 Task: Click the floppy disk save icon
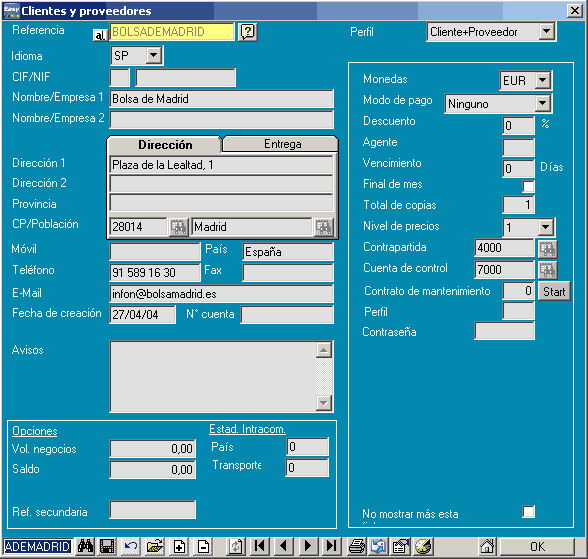coord(107,546)
